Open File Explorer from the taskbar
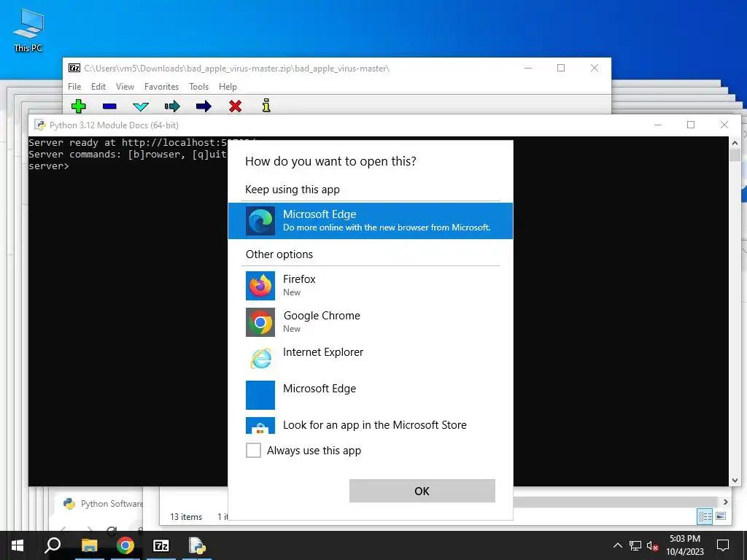This screenshot has height=560, width=747. pyautogui.click(x=89, y=545)
